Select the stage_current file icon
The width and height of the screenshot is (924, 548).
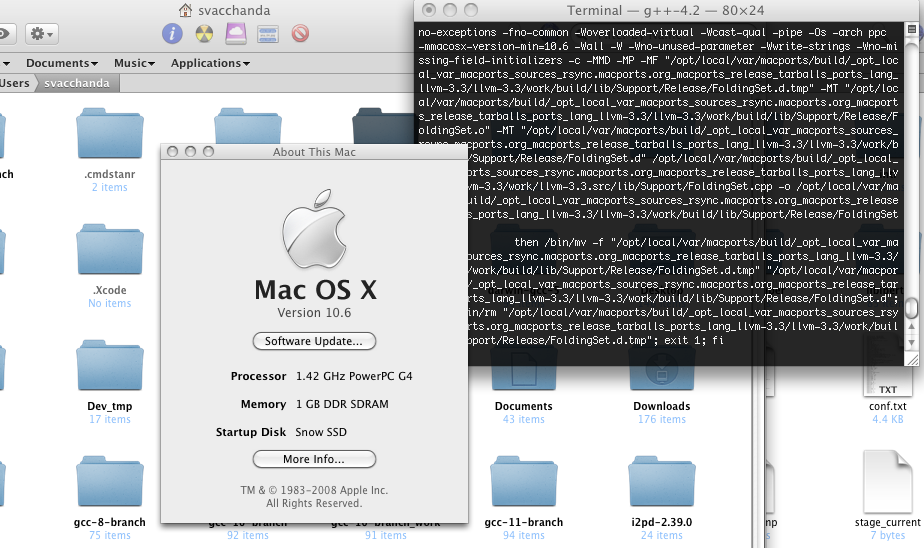point(887,481)
